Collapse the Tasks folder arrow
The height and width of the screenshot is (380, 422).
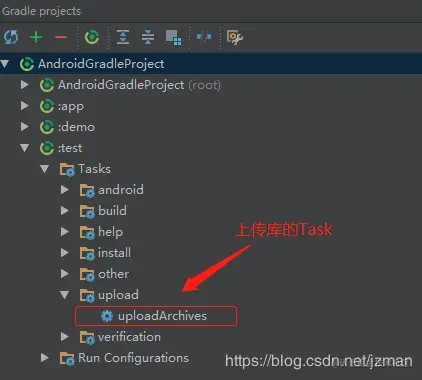tap(45, 169)
